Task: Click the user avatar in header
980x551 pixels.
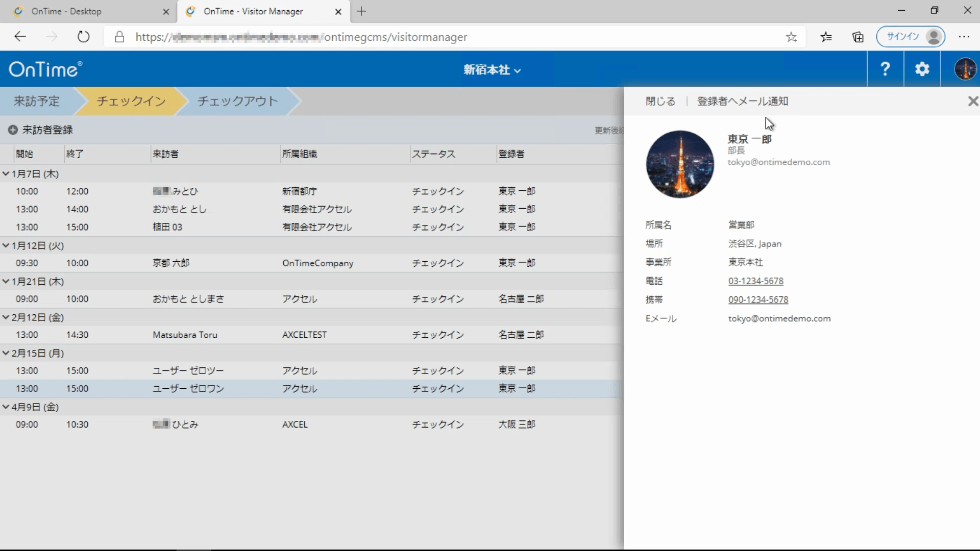Action: [965, 69]
